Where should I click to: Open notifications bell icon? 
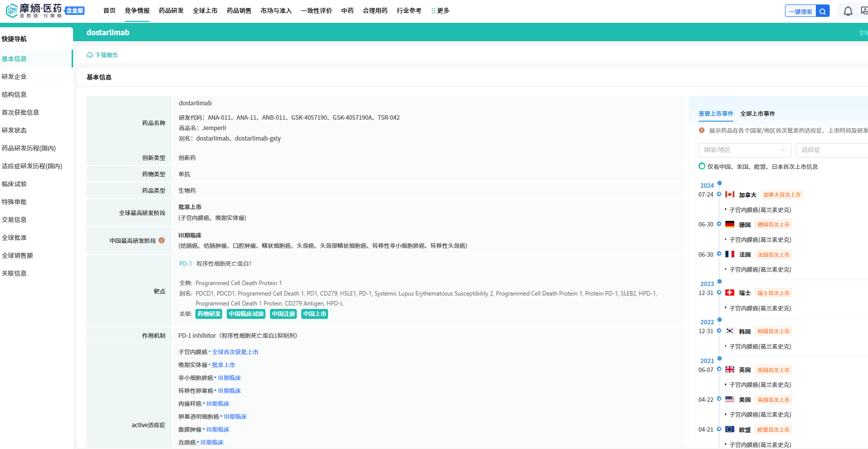tap(848, 11)
